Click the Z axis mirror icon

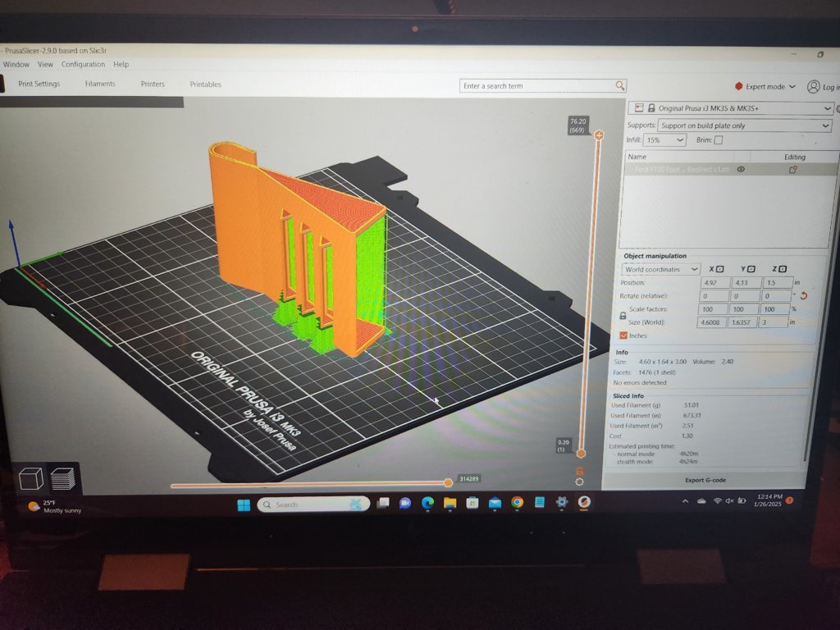click(x=783, y=269)
